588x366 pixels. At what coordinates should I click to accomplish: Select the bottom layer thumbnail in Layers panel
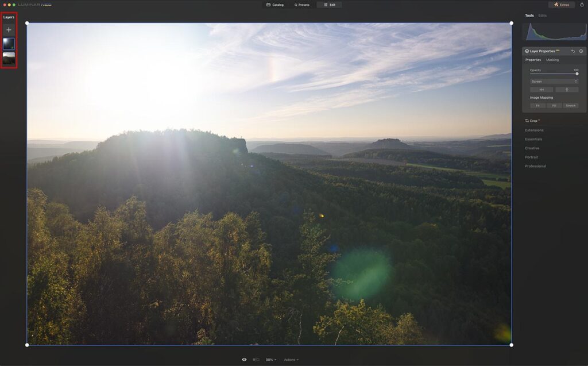click(10, 58)
